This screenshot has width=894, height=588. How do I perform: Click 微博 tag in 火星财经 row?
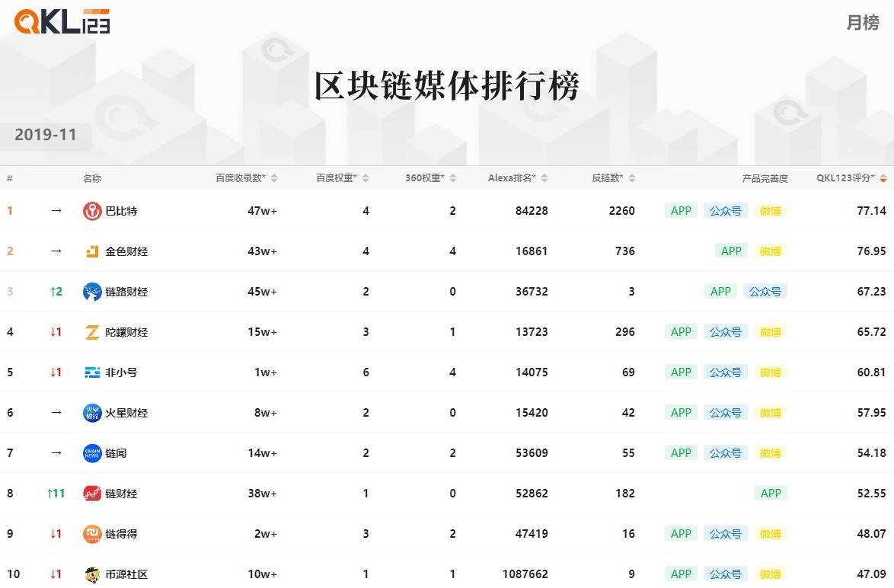pyautogui.click(x=771, y=413)
